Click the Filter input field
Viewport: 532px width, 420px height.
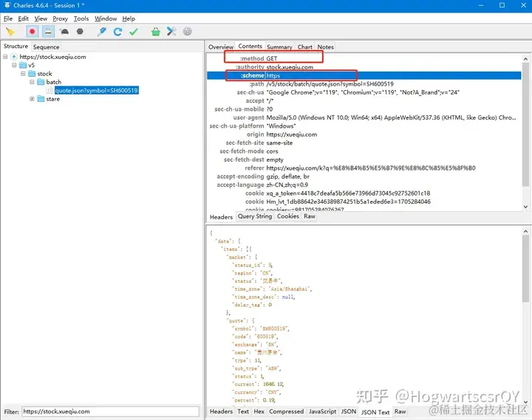(x=111, y=412)
